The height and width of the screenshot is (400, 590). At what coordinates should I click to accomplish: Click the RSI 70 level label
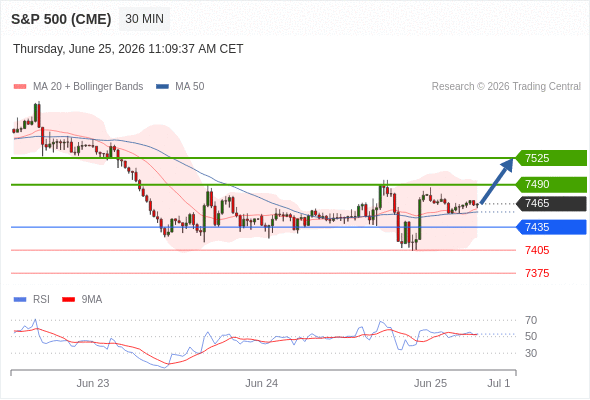click(531, 320)
